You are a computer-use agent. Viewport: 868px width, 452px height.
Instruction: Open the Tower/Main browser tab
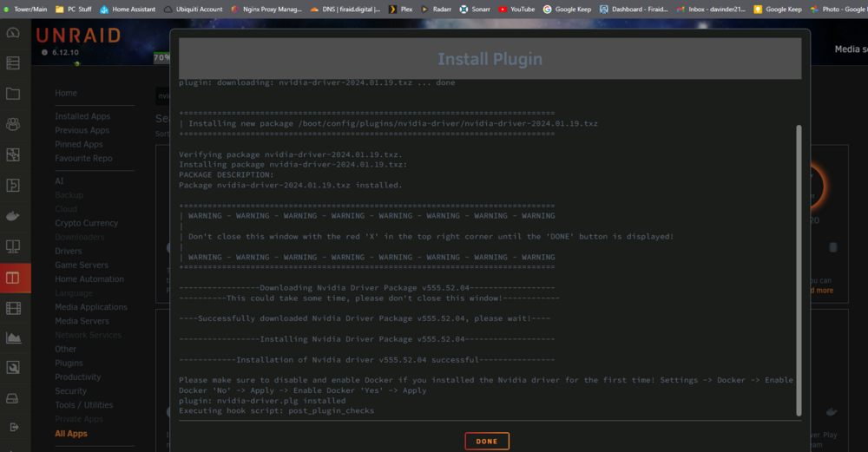coord(25,9)
